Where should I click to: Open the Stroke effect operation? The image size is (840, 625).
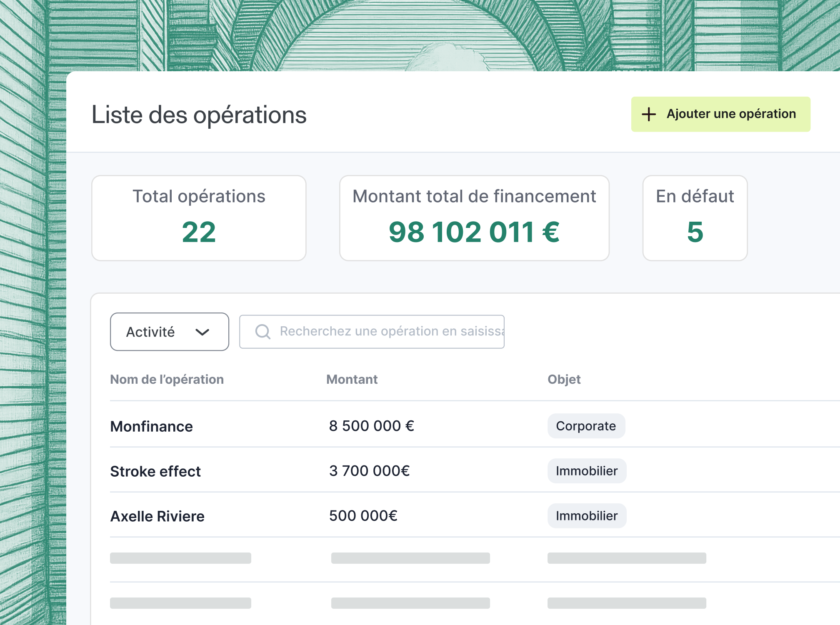[x=155, y=471]
